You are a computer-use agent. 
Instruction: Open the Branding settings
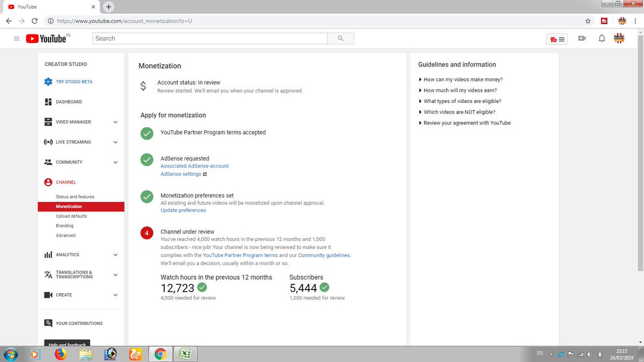(64, 226)
